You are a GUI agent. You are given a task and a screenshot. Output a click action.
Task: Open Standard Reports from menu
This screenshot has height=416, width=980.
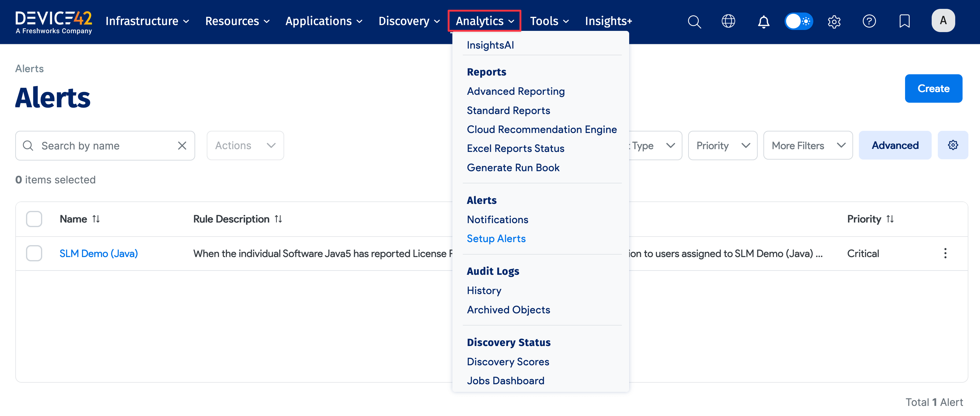509,110
